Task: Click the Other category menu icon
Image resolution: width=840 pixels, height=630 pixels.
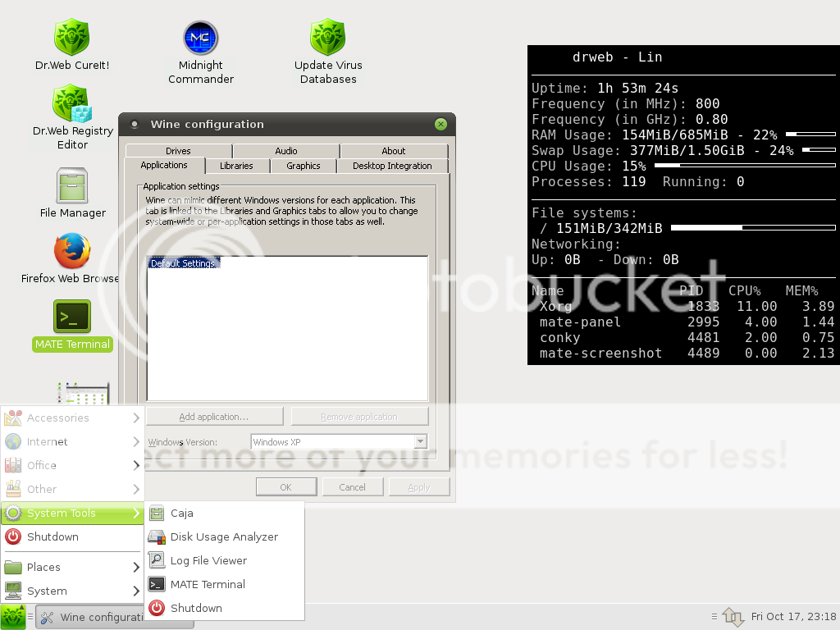Action: pyautogui.click(x=13, y=489)
